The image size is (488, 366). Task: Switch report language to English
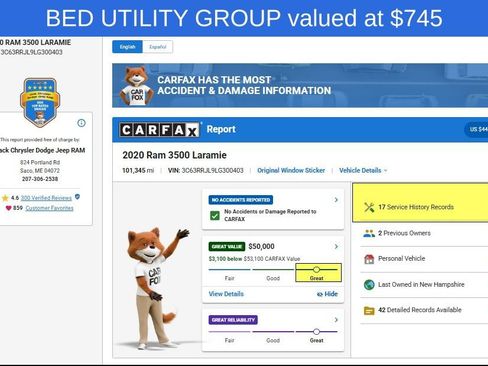127,47
